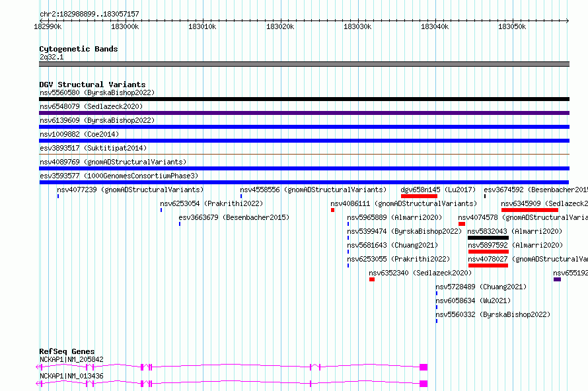Click the red nsv5897592 Almarri2020 bar

click(488, 252)
